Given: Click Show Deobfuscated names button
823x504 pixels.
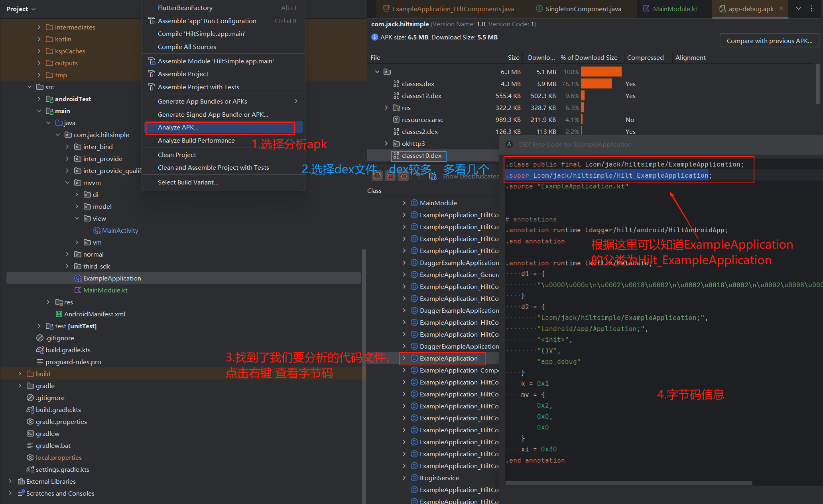Looking at the screenshot, I should coord(471,176).
